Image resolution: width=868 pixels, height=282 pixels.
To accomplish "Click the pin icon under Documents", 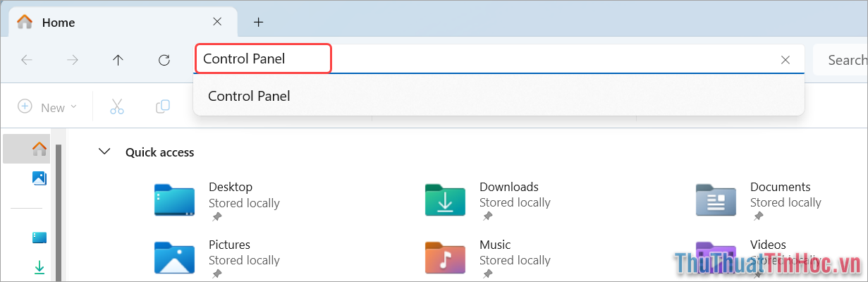I will pyautogui.click(x=758, y=217).
